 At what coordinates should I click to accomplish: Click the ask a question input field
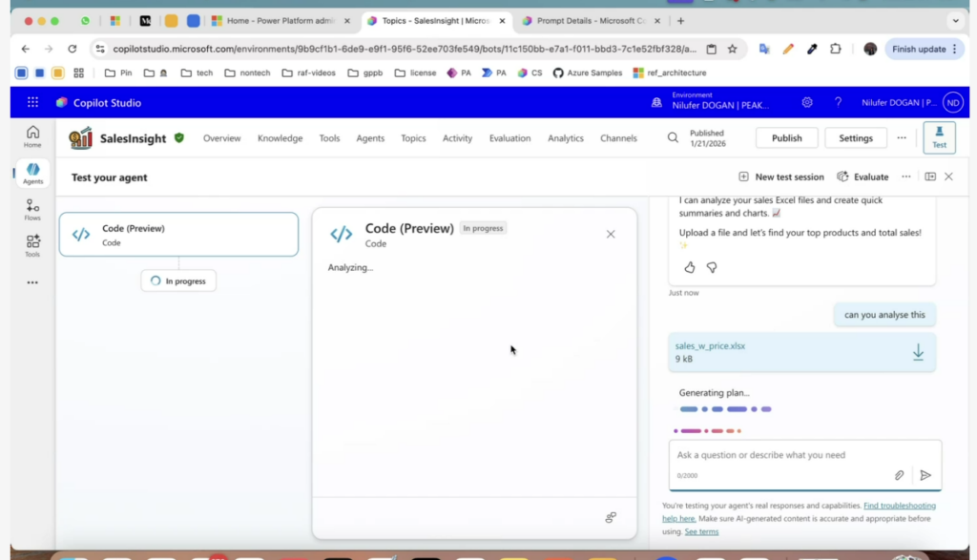pos(782,455)
